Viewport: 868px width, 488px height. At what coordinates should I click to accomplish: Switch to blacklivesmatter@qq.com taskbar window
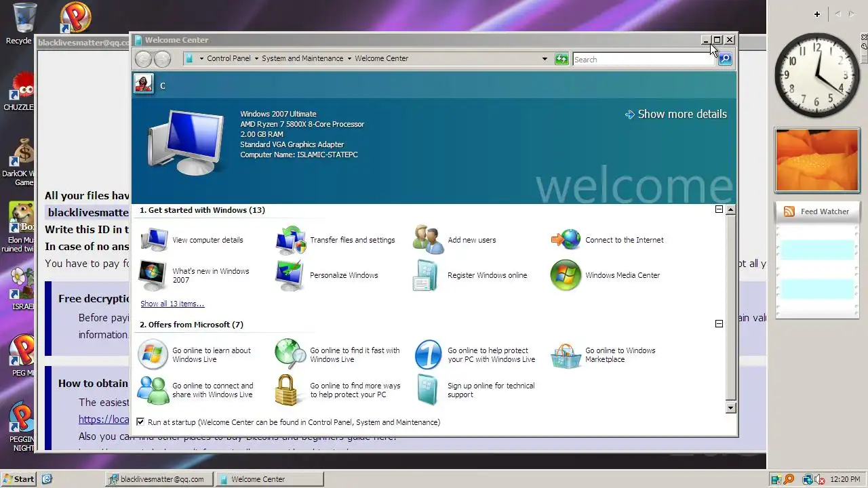pos(159,479)
